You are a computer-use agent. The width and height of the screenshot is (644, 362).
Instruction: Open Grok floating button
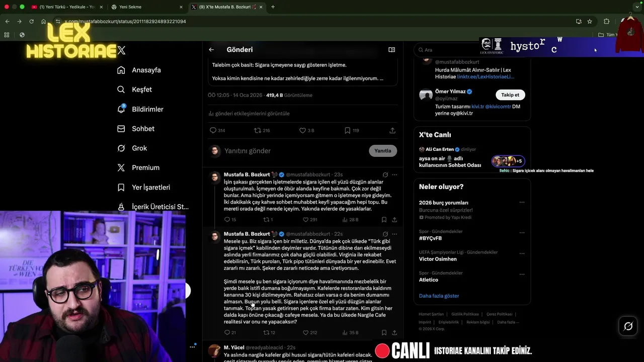click(x=628, y=326)
